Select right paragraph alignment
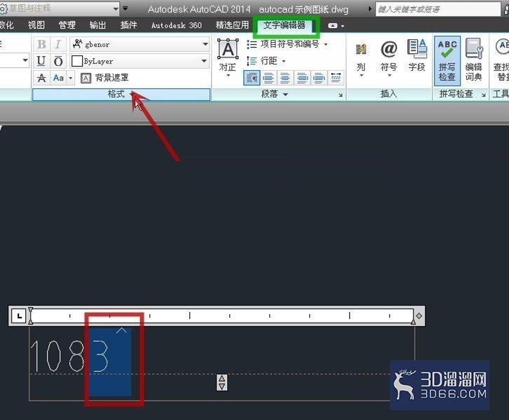This screenshot has height=420, width=509. coord(302,78)
